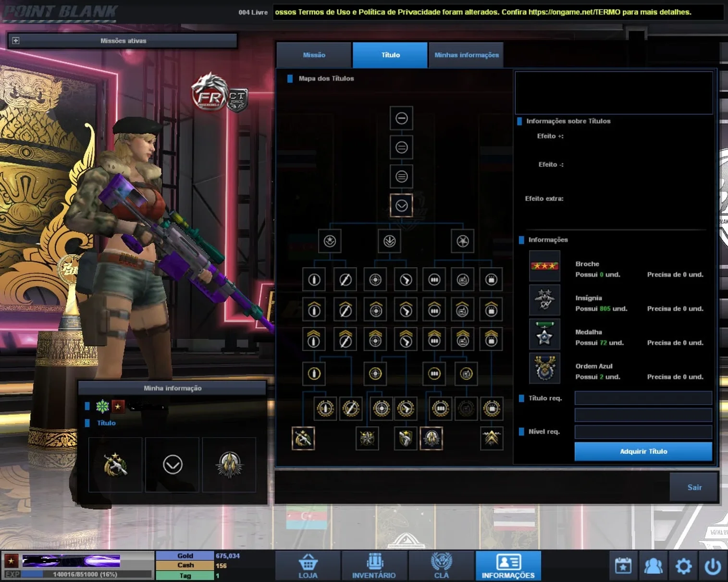728x582 pixels.
Task: Click the power quit icon
Action: pyautogui.click(x=713, y=566)
